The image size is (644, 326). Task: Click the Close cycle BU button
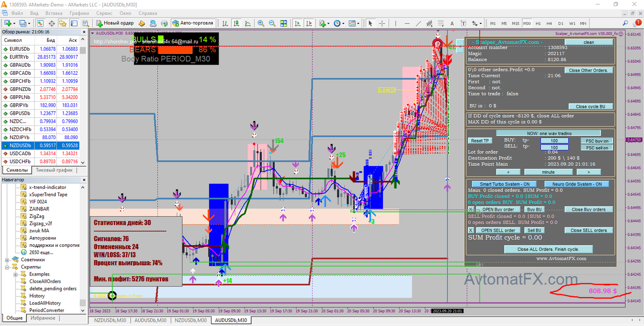(x=590, y=106)
